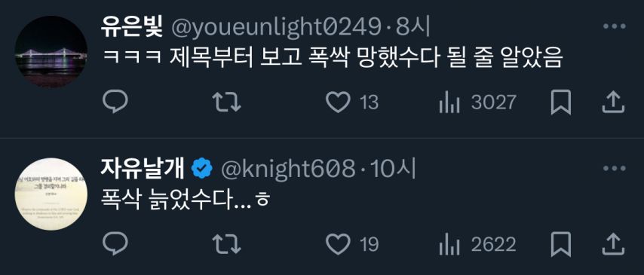View analytics showing 3027 views
Viewport: 644px width, 275px height.
pyautogui.click(x=477, y=102)
